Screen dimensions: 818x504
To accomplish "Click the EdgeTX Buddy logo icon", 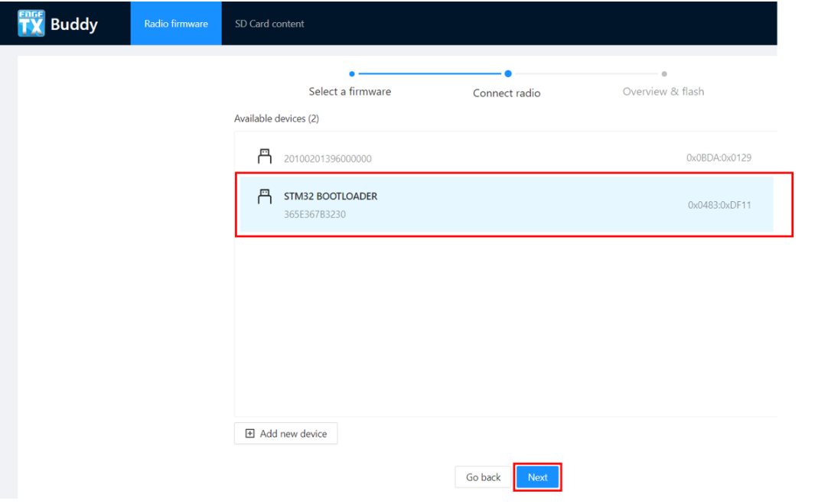I will tap(31, 24).
